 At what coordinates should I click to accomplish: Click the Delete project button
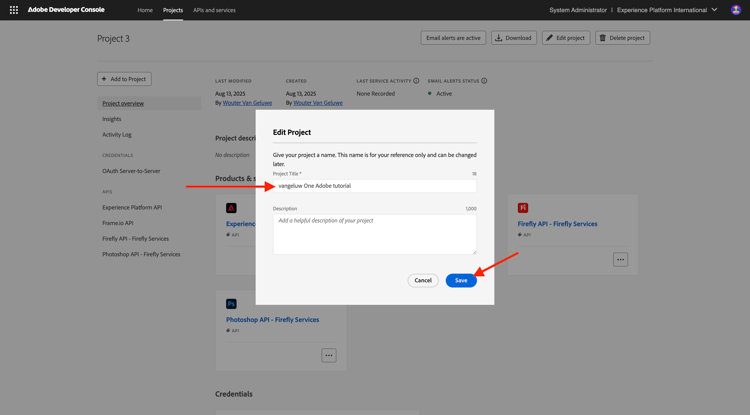click(622, 38)
